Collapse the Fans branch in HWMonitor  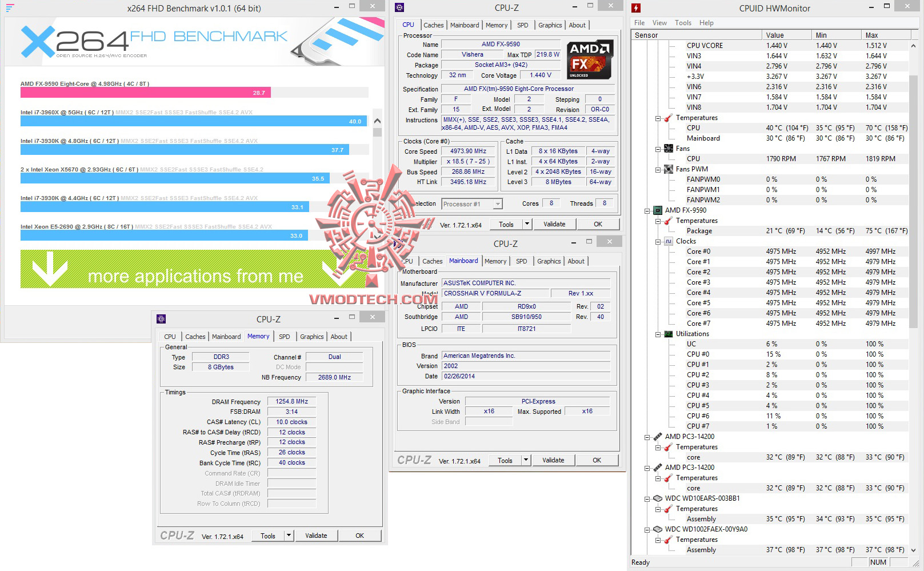coord(658,149)
